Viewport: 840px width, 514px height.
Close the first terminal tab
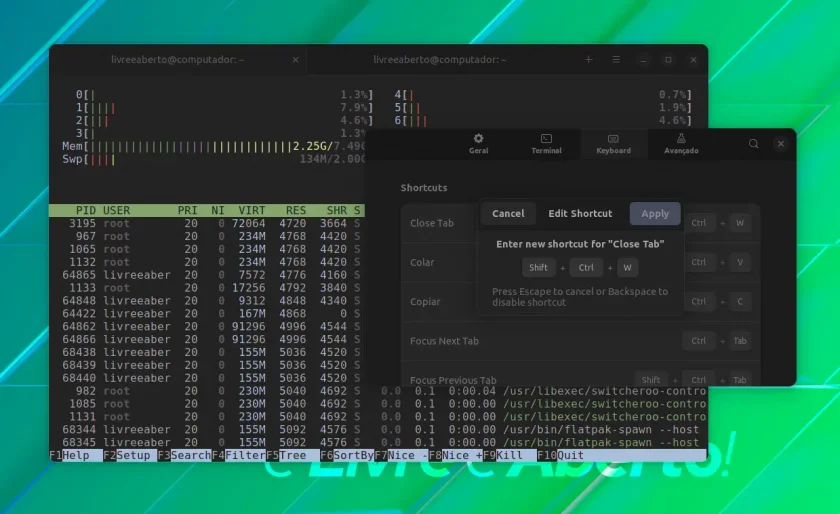tap(295, 59)
